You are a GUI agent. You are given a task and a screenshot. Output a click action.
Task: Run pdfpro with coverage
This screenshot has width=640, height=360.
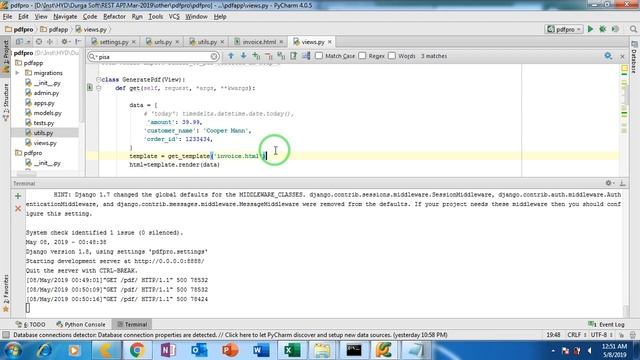click(615, 29)
